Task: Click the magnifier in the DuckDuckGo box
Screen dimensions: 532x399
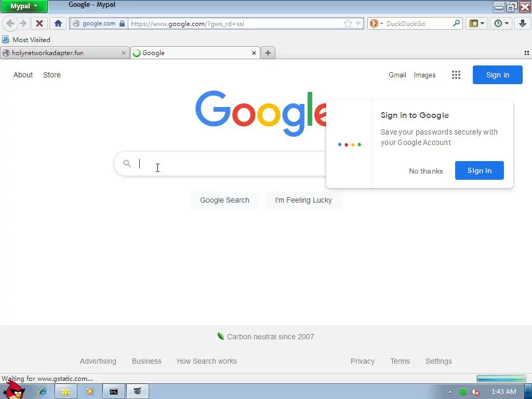Action: point(456,23)
